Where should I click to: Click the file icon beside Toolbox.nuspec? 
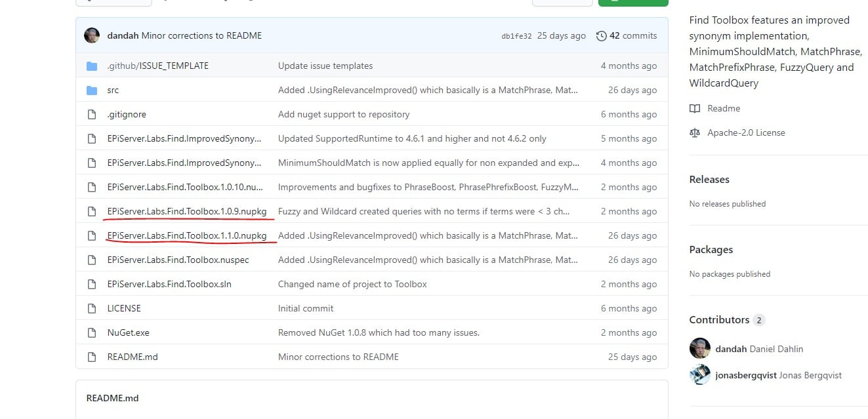tap(92, 260)
